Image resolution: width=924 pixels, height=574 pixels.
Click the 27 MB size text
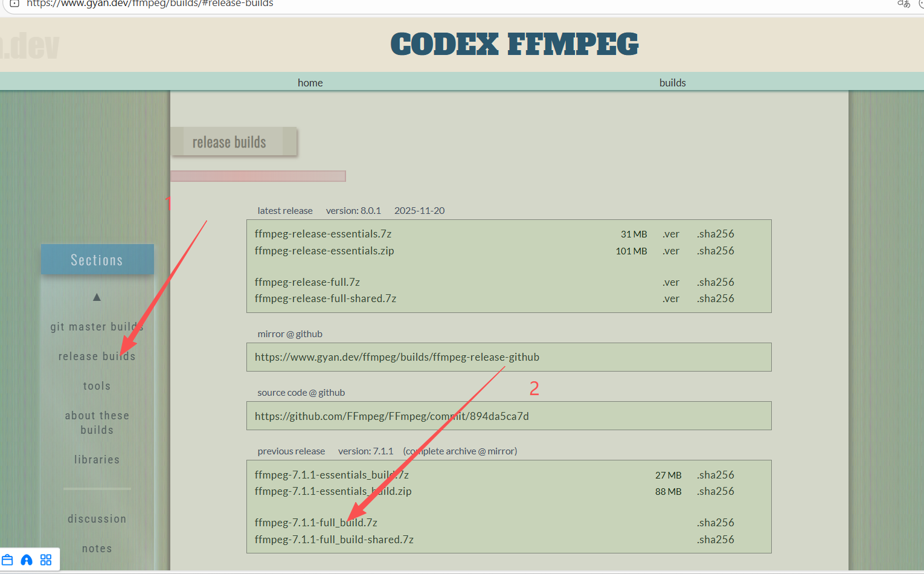[x=668, y=476]
